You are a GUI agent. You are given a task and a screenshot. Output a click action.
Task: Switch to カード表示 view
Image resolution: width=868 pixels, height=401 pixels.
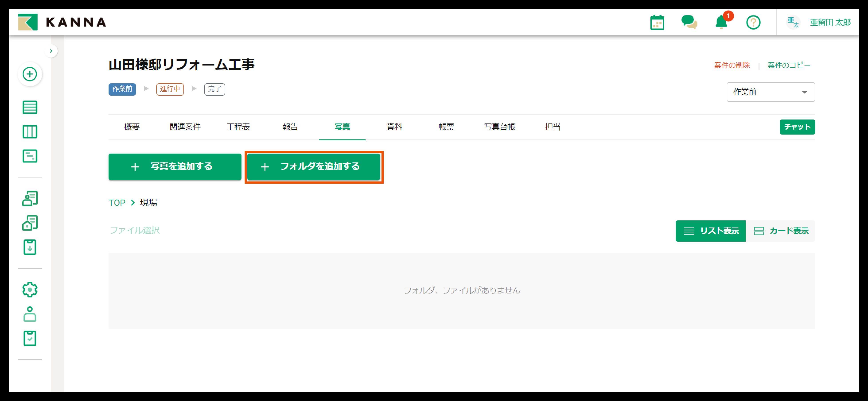pos(780,231)
